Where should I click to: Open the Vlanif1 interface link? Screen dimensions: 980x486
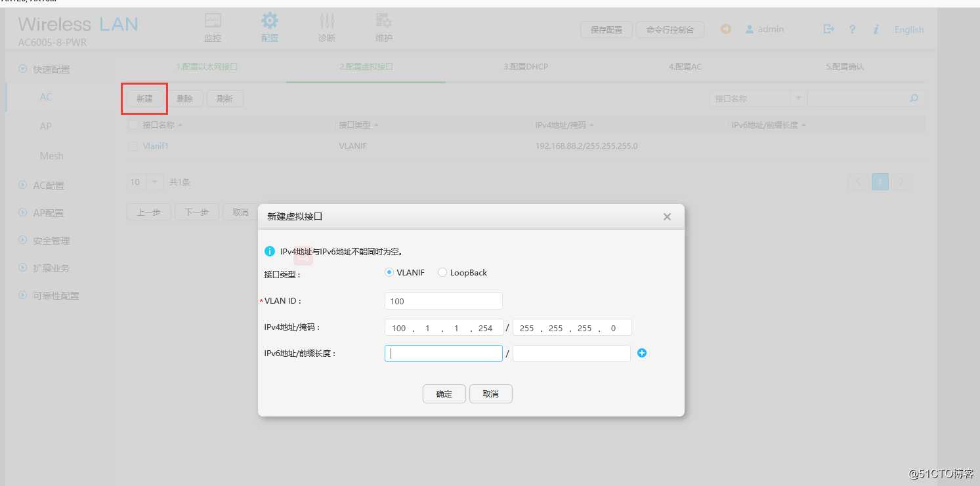click(x=156, y=146)
